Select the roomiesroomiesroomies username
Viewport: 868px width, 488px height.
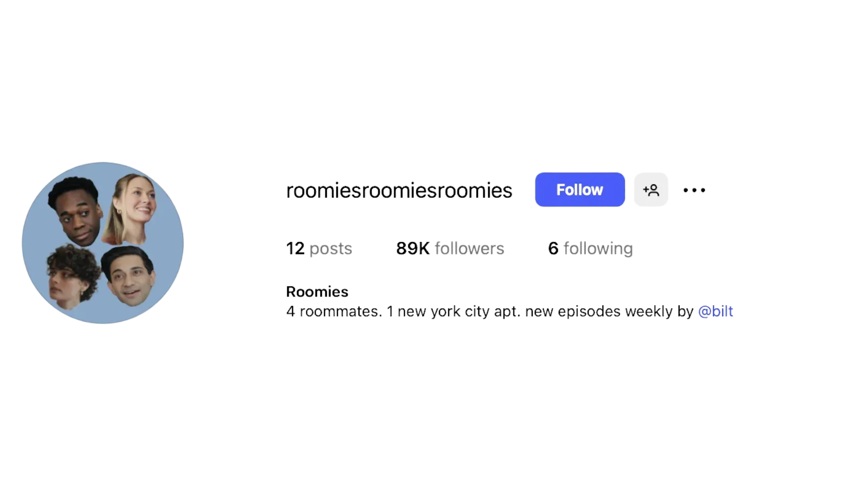[399, 190]
